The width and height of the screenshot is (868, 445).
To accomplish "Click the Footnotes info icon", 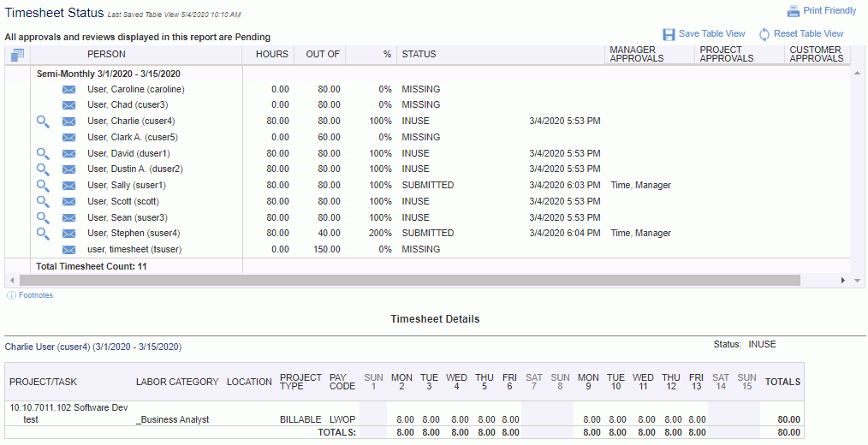I will (11, 295).
